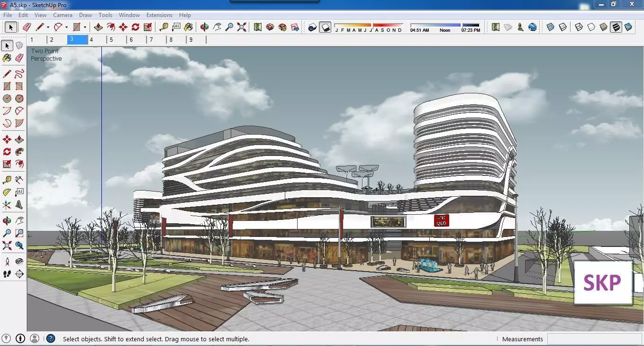This screenshot has width=644, height=346.
Task: Click Photo Textures person icon
Action: 520,27
